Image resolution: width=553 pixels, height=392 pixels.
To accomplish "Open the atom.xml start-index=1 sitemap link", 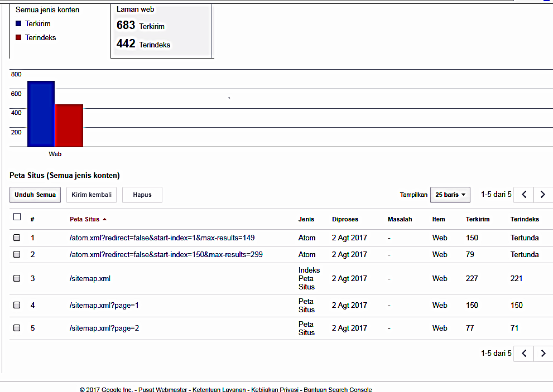I will [x=162, y=238].
